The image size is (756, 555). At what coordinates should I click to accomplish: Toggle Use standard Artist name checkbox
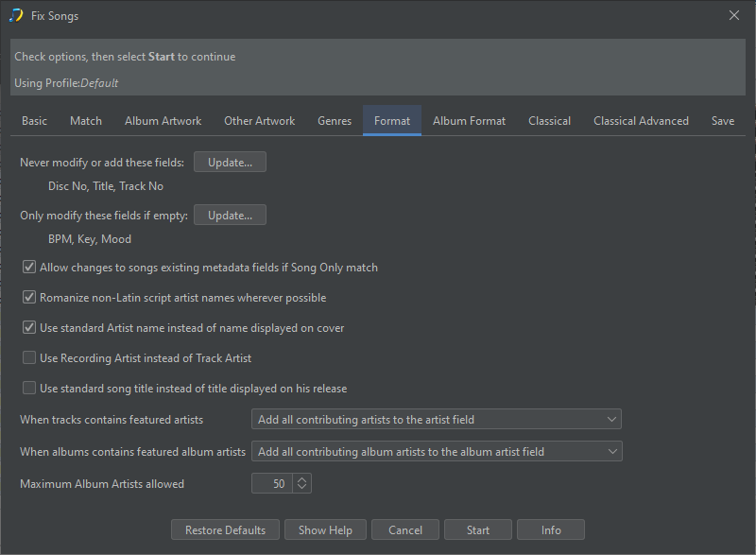click(29, 328)
